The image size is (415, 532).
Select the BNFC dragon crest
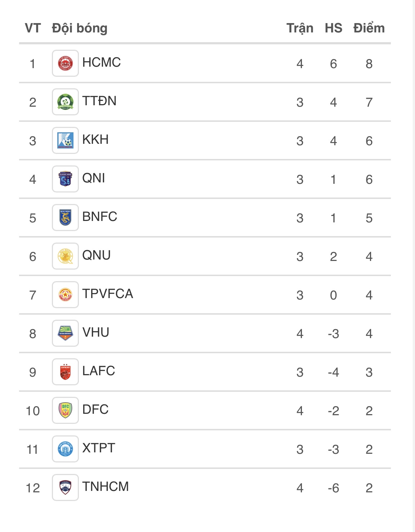tap(65, 218)
